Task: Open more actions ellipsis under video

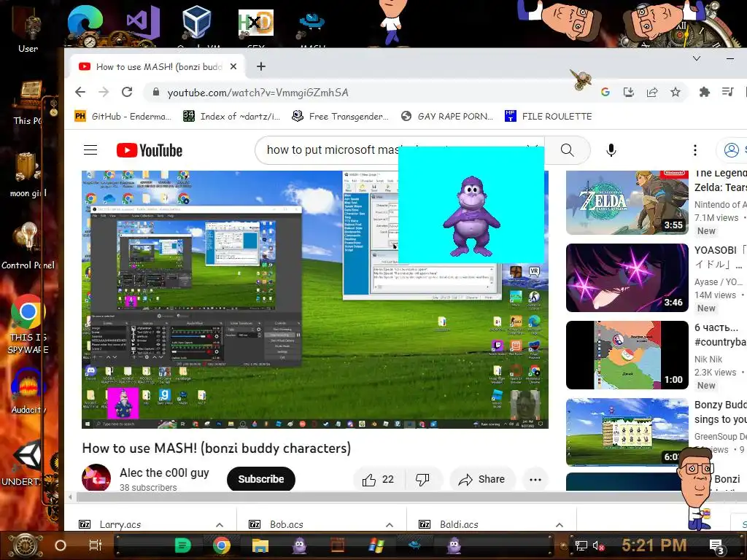Action: click(x=535, y=480)
